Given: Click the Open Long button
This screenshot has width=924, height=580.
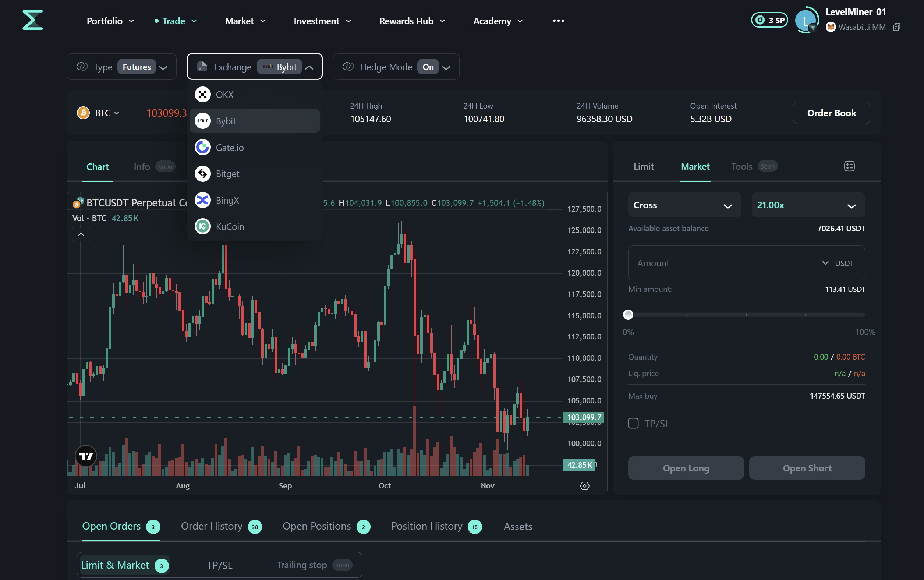Looking at the screenshot, I should click(686, 468).
